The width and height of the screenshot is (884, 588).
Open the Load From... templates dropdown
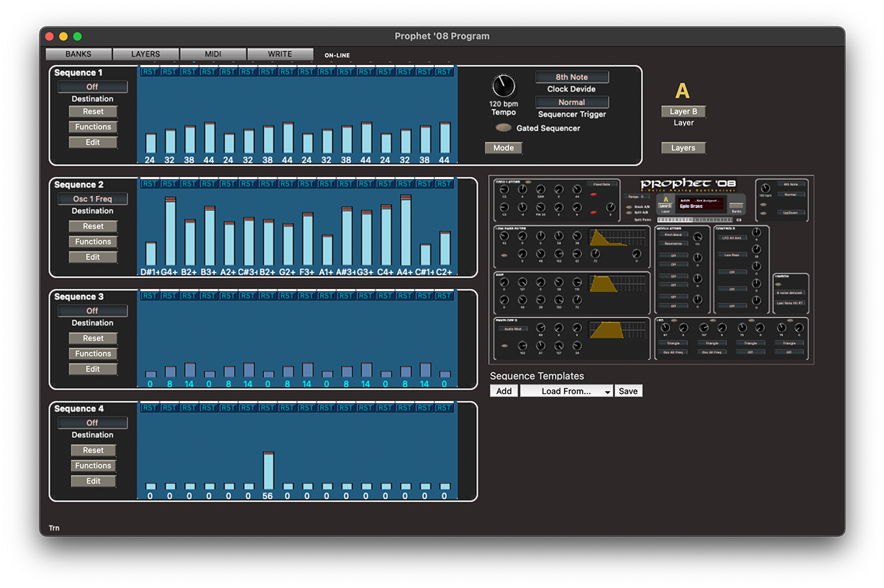coord(566,391)
